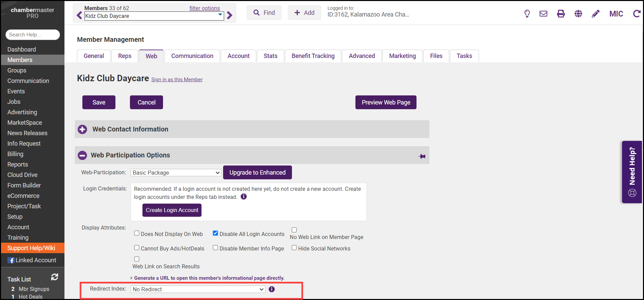Click Sign in as this Member link
This screenshot has width=644, height=300.
click(x=177, y=80)
